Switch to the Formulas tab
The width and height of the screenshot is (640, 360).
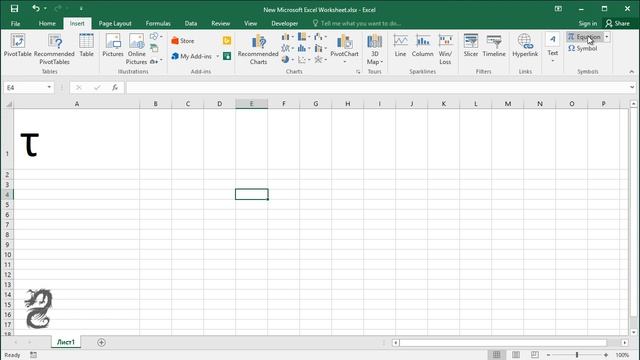(158, 23)
